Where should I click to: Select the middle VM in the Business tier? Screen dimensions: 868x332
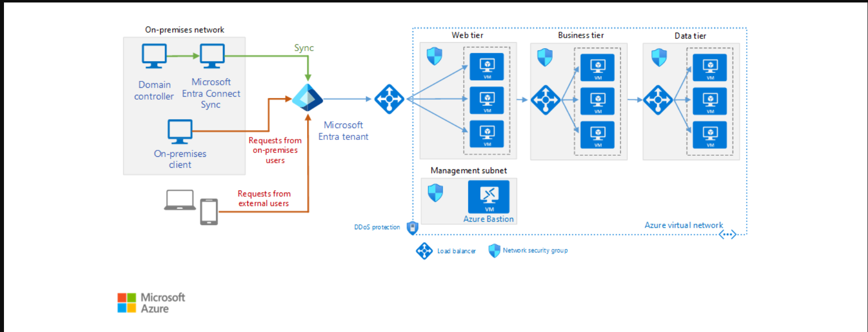[x=597, y=101]
